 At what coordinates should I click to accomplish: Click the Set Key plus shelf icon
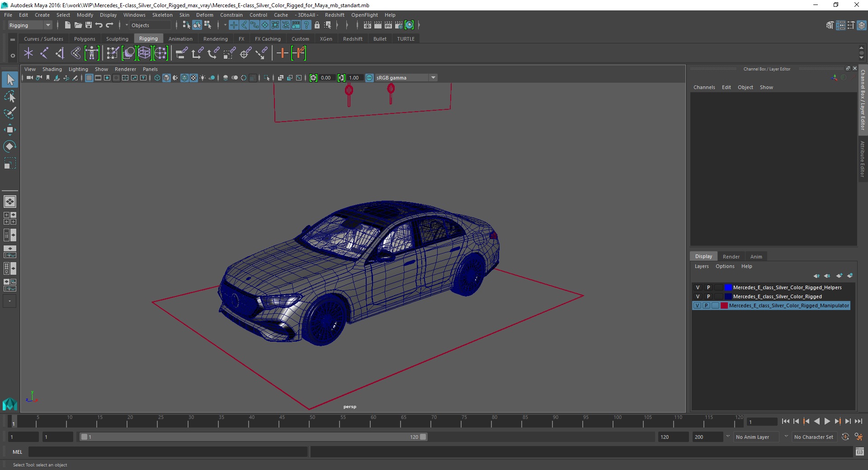(x=282, y=53)
